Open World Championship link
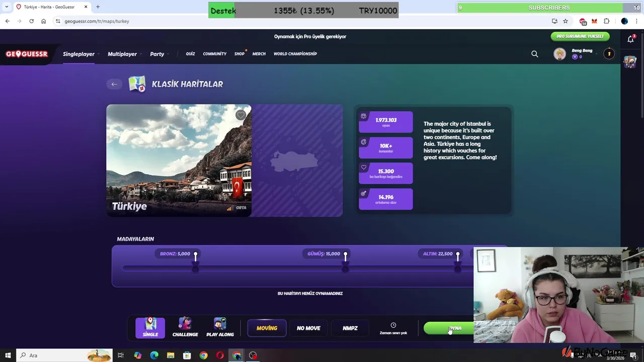 point(295,54)
